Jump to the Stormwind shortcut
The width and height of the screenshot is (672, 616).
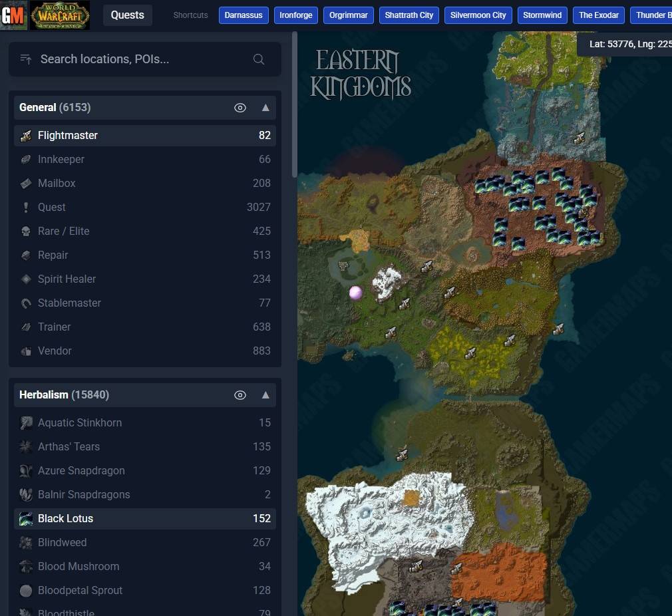coord(542,15)
